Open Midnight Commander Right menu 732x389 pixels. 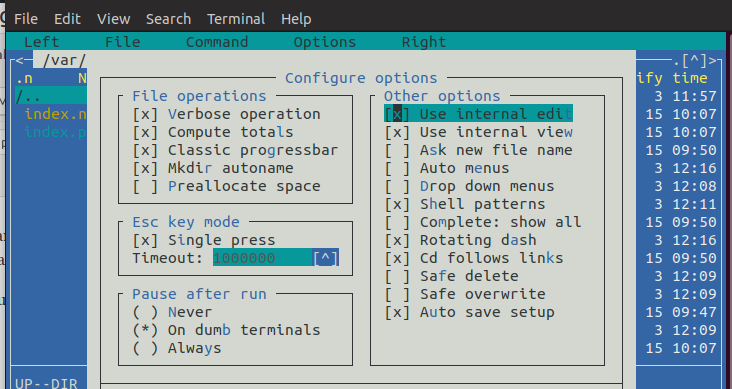(x=424, y=42)
